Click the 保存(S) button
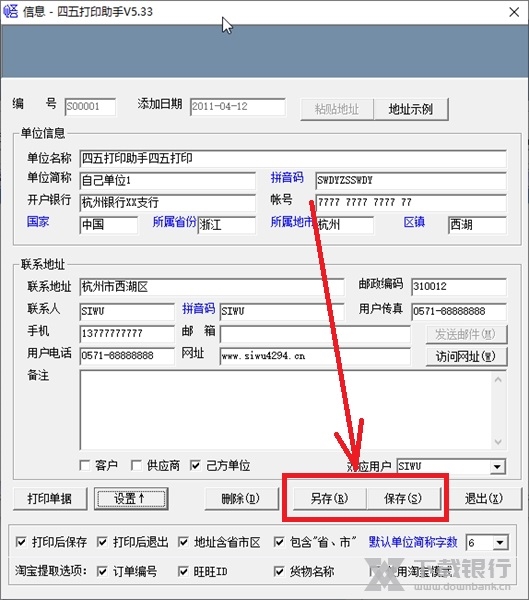The image size is (529, 600). tap(403, 499)
